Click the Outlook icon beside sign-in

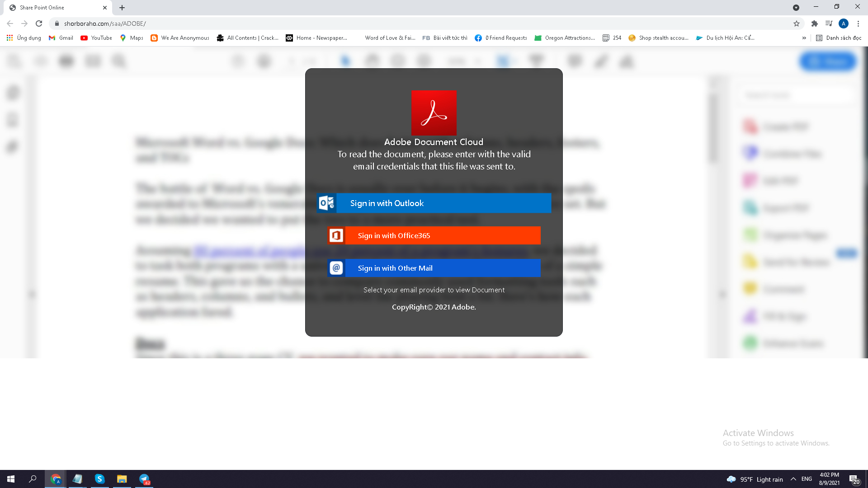tap(326, 203)
